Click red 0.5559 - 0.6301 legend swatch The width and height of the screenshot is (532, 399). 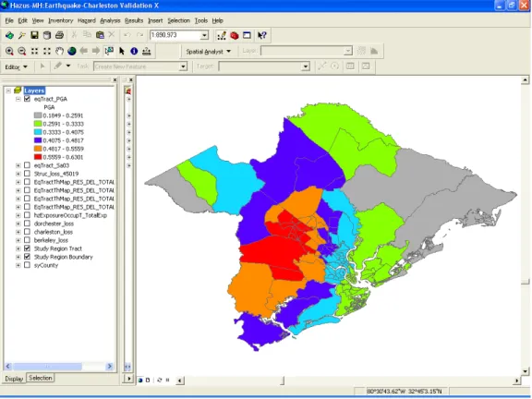[x=38, y=157]
